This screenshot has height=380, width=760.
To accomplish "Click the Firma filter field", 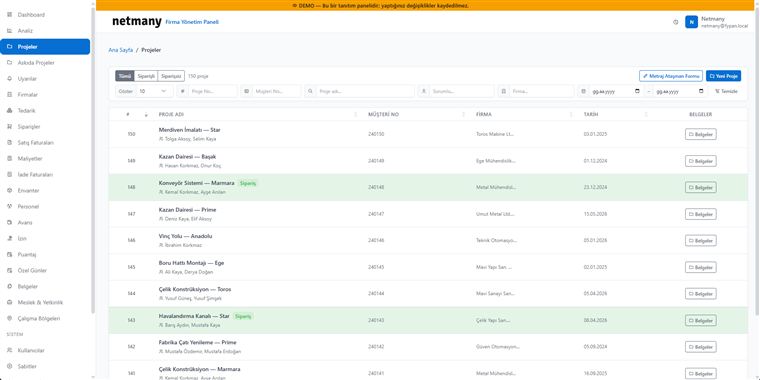I will point(542,91).
